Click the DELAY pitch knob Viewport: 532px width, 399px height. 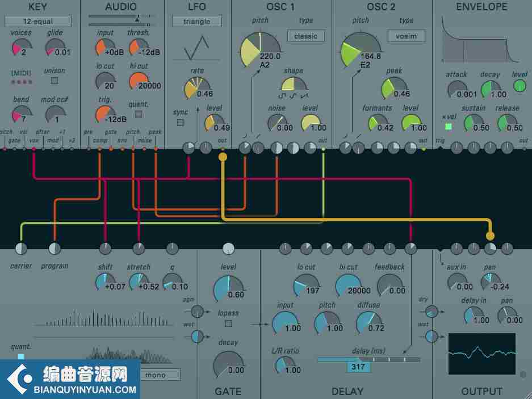tap(328, 322)
